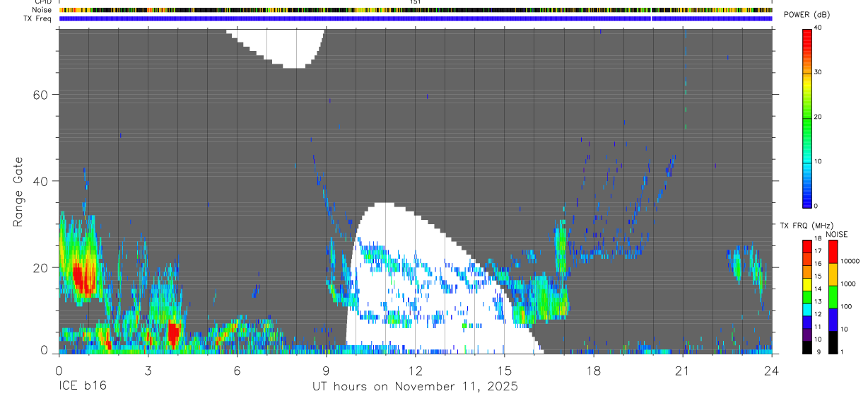Click the 10000 noise legend value
The image size is (868, 401).
849,261
